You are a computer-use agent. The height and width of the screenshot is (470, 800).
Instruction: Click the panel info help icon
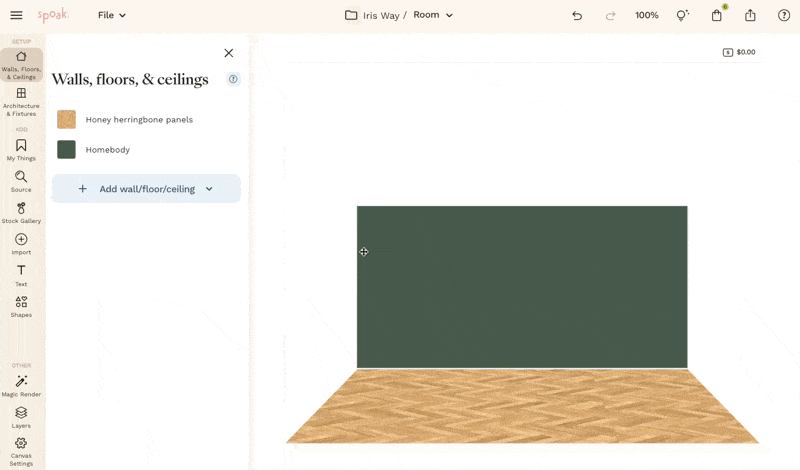tap(233, 79)
